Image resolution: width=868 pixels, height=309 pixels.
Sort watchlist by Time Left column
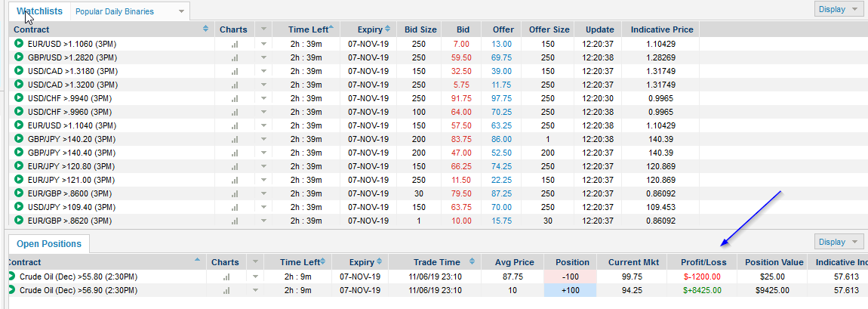click(x=309, y=29)
